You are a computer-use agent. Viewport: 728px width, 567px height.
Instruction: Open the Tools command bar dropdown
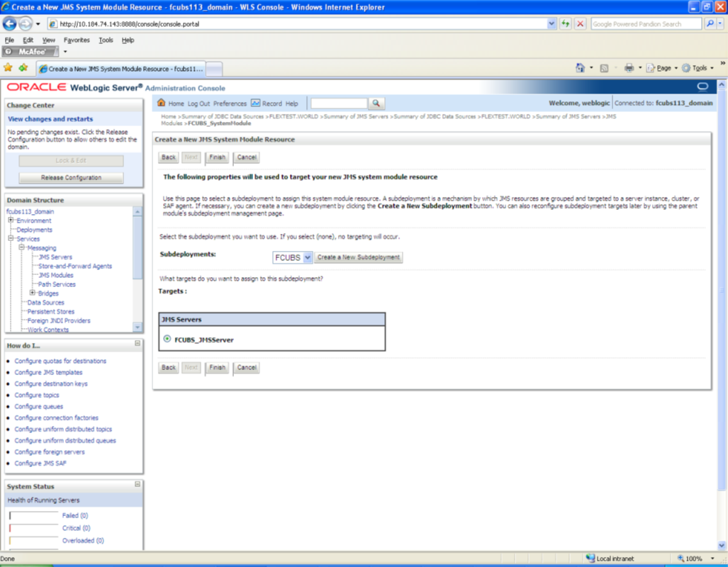click(698, 68)
